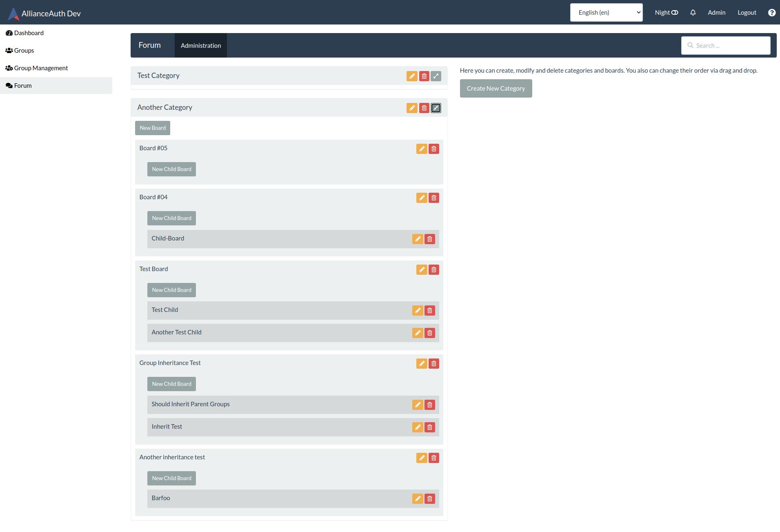
Task: Collapse the Another Category section
Action: tap(436, 108)
